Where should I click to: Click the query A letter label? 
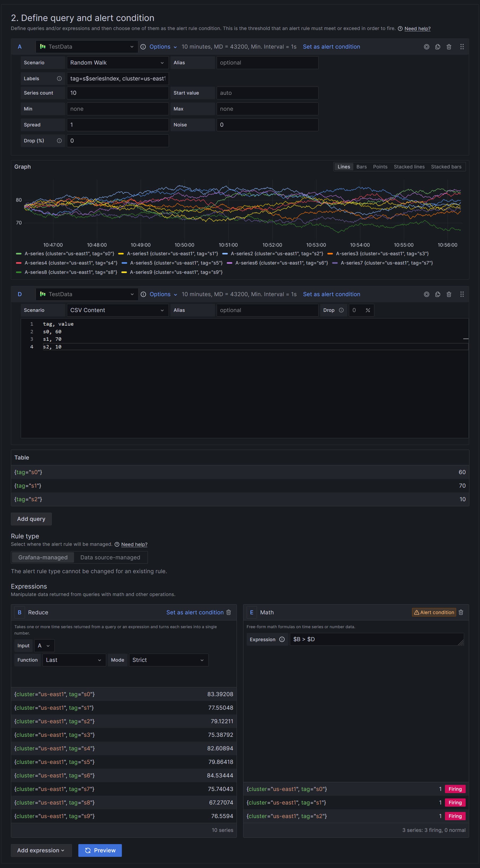(x=20, y=47)
